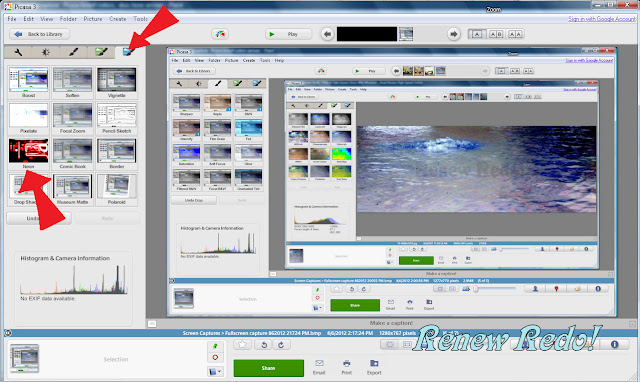Toggle AA same-image comparison view
This screenshot has width=640, height=382.
coord(515,34)
